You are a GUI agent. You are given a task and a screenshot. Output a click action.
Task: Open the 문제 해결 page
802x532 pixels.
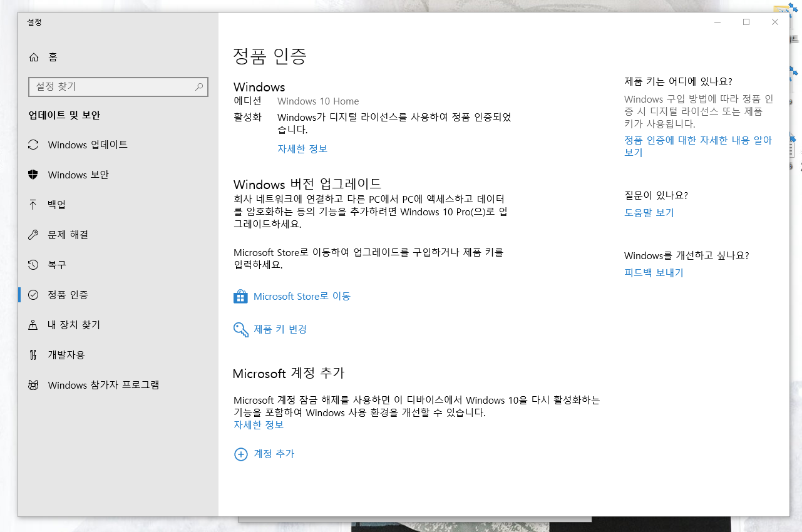[118, 235]
